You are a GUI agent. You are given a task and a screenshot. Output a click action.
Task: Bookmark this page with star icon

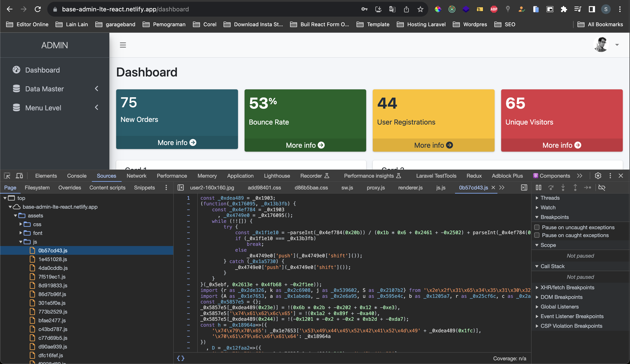coord(420,9)
